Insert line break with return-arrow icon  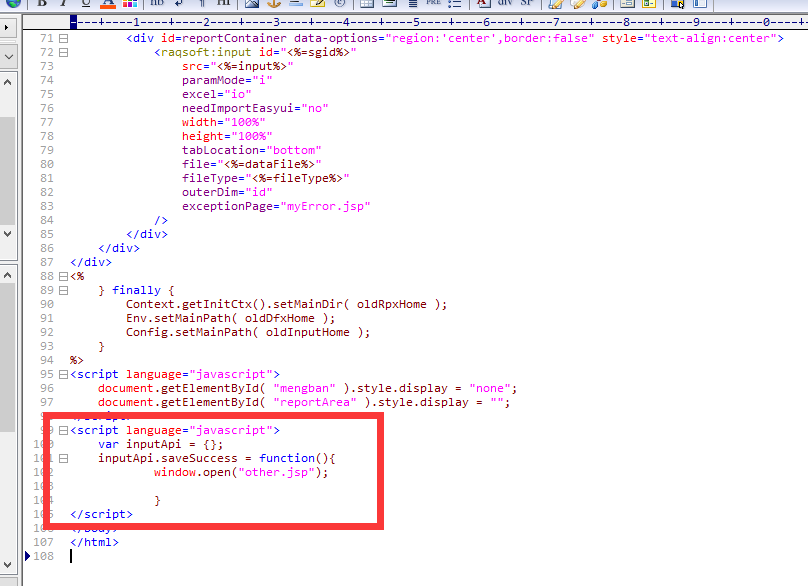[179, 4]
